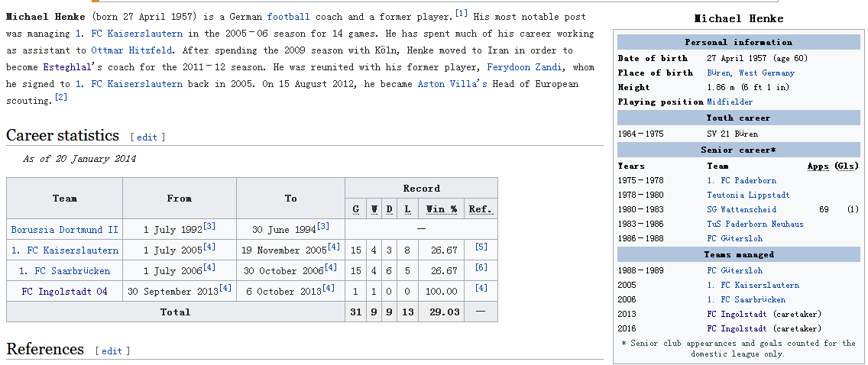868x365 pixels.
Task: Jump to citation [6] in Ref column
Action: pos(481,268)
